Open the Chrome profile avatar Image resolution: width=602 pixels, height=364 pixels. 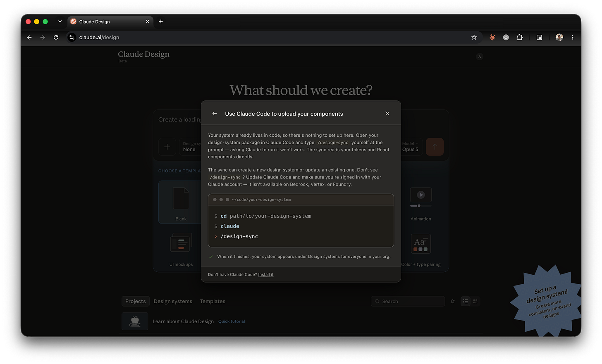[559, 37]
